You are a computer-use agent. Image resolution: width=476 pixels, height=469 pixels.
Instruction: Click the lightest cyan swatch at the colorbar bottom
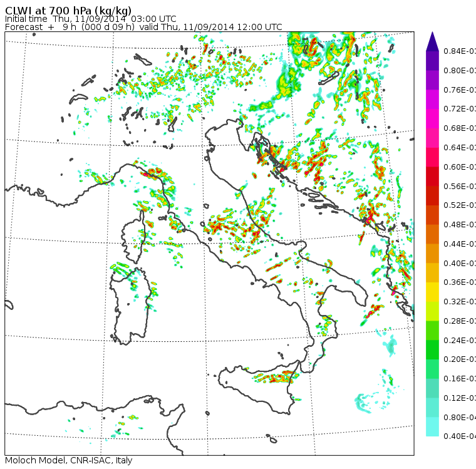(x=432, y=426)
